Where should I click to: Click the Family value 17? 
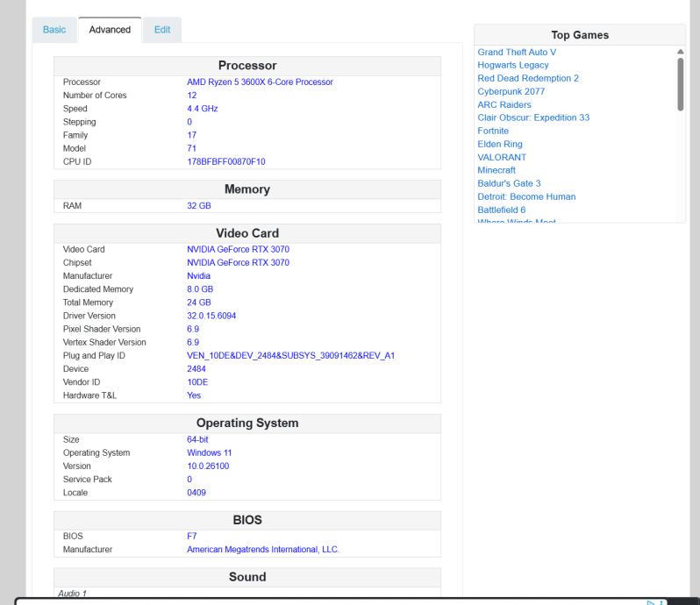(x=191, y=135)
